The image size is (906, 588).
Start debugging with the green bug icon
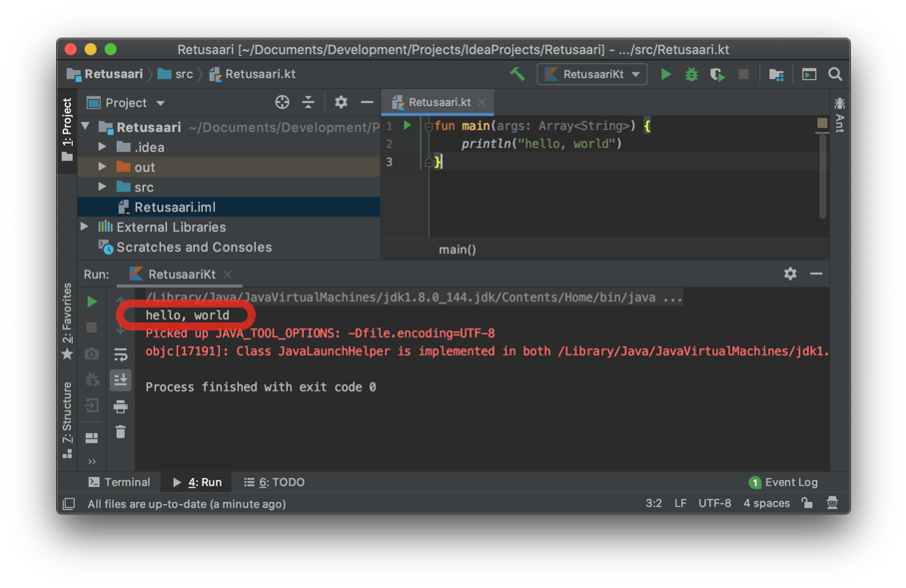pos(691,74)
